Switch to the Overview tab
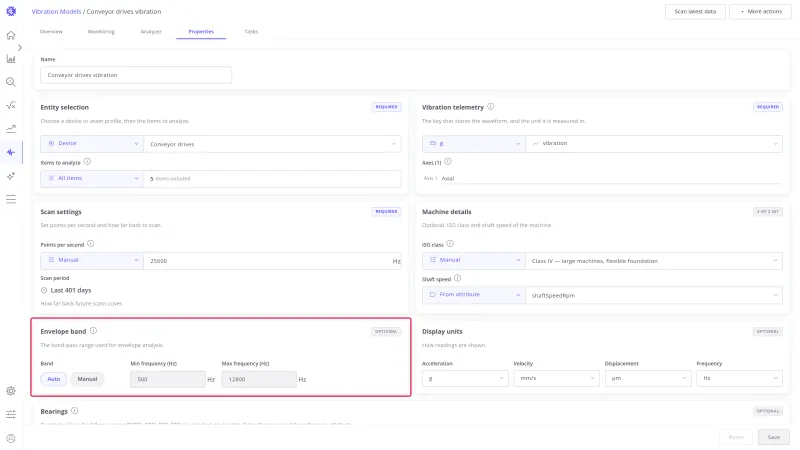 (x=51, y=32)
